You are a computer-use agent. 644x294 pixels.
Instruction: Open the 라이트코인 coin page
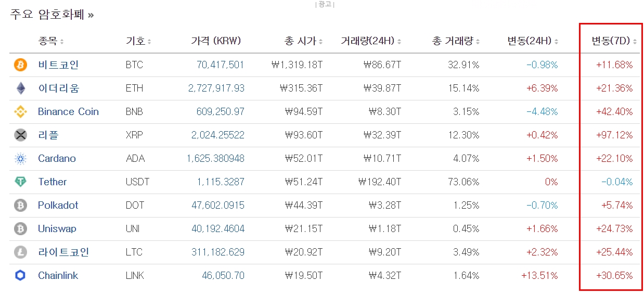tap(63, 252)
